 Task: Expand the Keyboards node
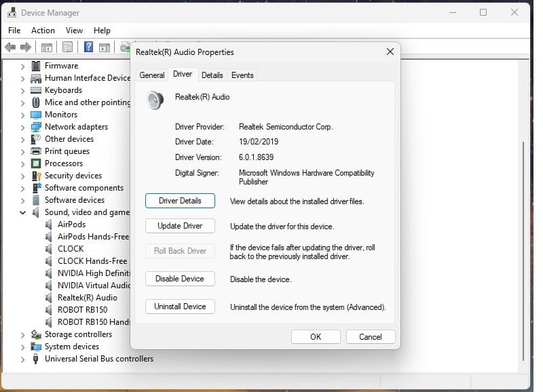coord(22,91)
